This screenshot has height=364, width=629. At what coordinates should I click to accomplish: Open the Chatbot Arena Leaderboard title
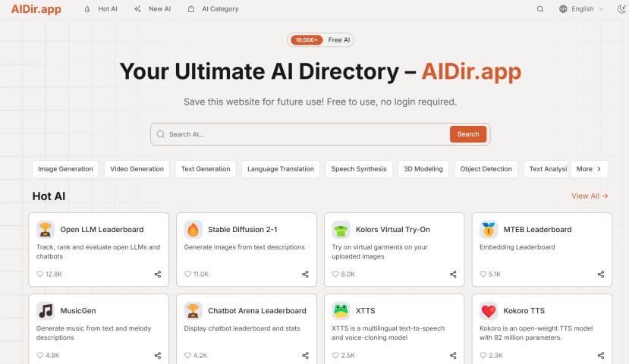256,311
